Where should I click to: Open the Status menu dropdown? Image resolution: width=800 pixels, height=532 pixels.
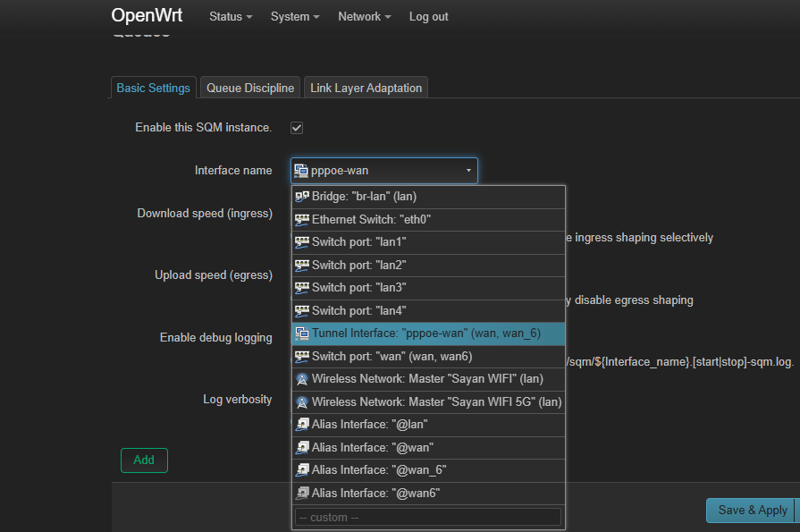tap(231, 17)
